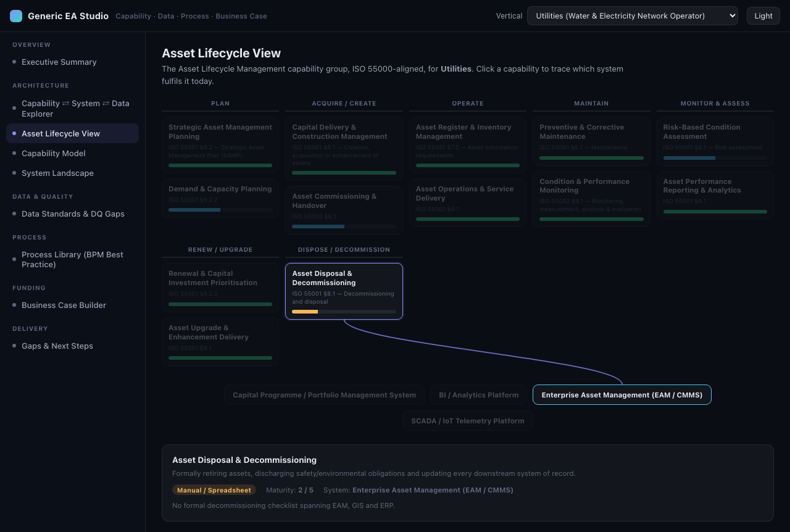Select BI / Analytics Platform chip
Viewport: 790px width, 532px height.
pos(479,395)
